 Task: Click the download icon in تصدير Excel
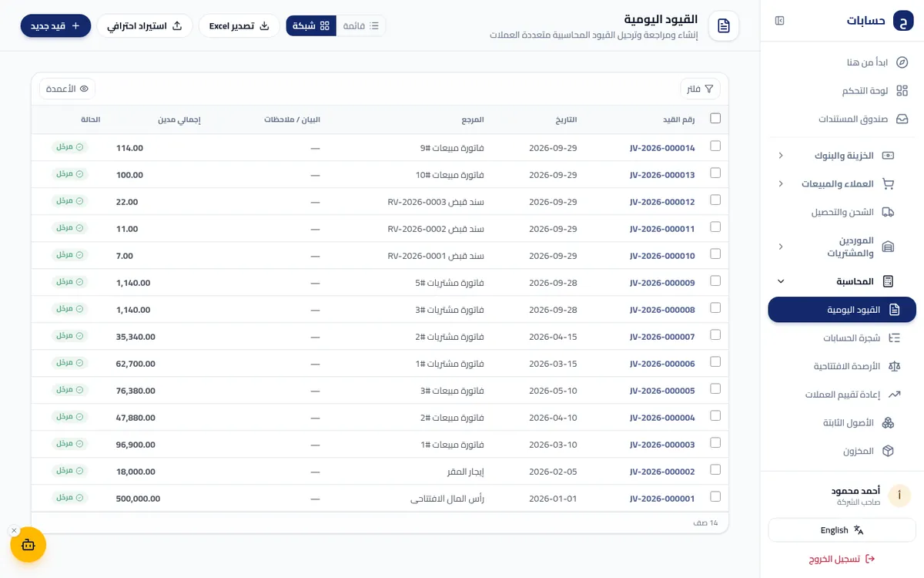(265, 25)
